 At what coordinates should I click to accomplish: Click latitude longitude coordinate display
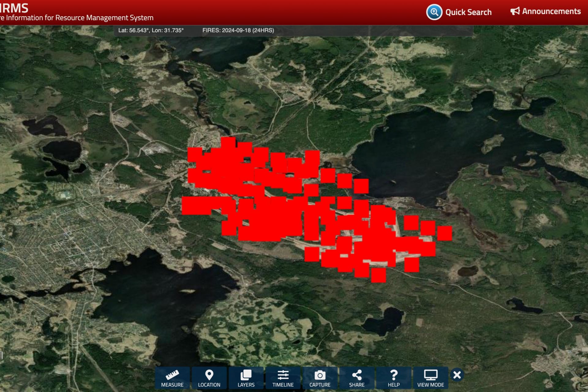click(x=150, y=30)
